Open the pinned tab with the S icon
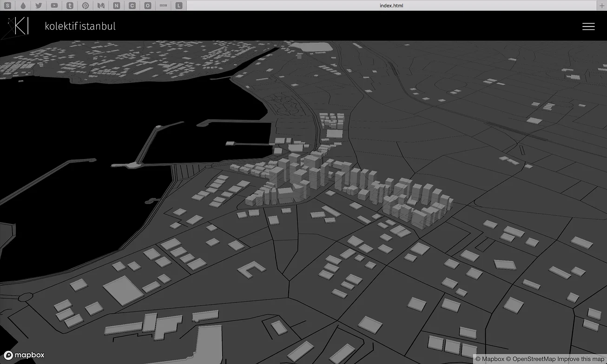The width and height of the screenshot is (607, 364). pyautogui.click(x=7, y=6)
